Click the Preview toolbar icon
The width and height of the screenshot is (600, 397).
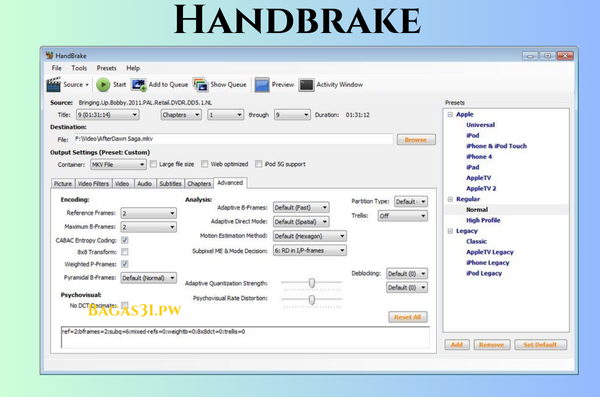[262, 85]
